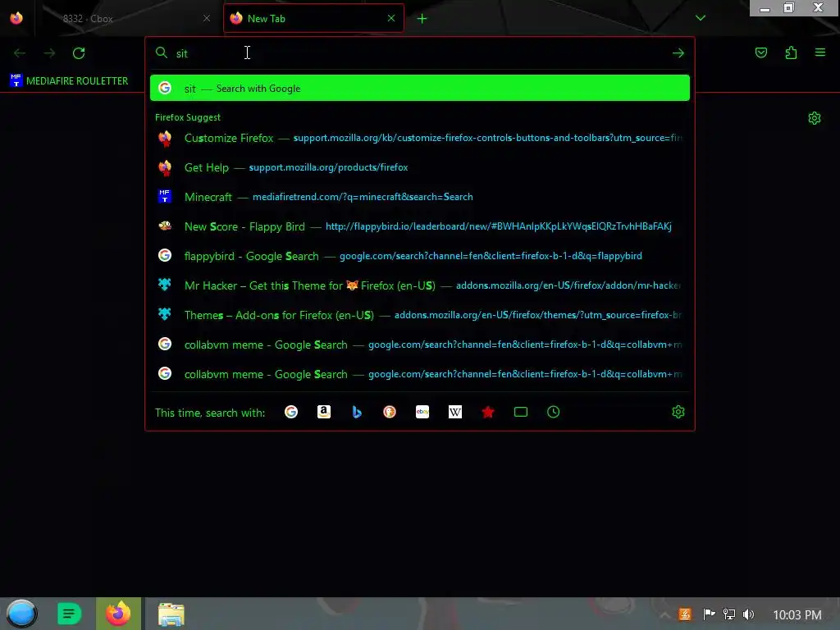Click the 'This time, search with:' label
This screenshot has height=630, width=840.
point(210,413)
